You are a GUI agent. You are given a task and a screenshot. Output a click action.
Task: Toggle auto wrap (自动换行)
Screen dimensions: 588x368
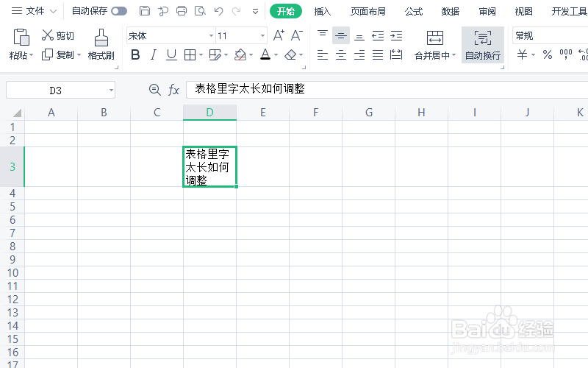click(483, 45)
